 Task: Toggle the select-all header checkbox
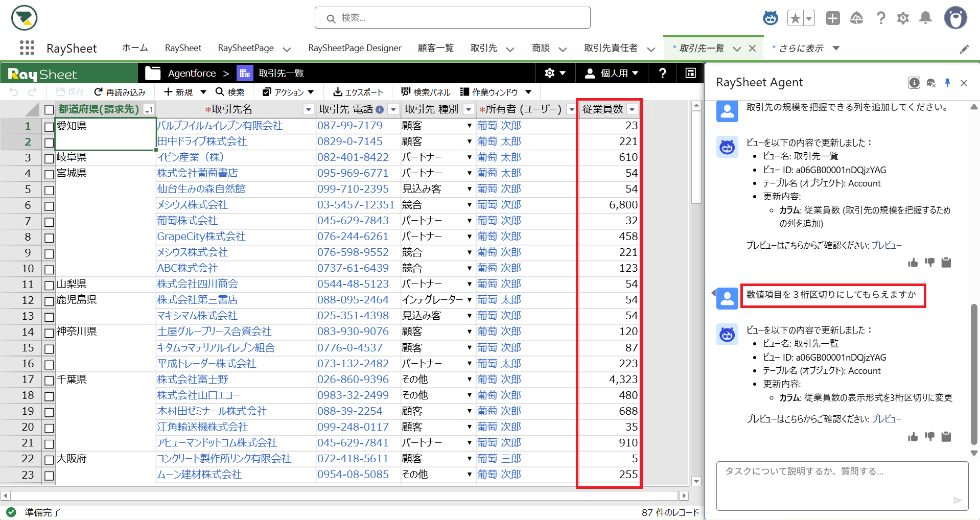(49, 110)
